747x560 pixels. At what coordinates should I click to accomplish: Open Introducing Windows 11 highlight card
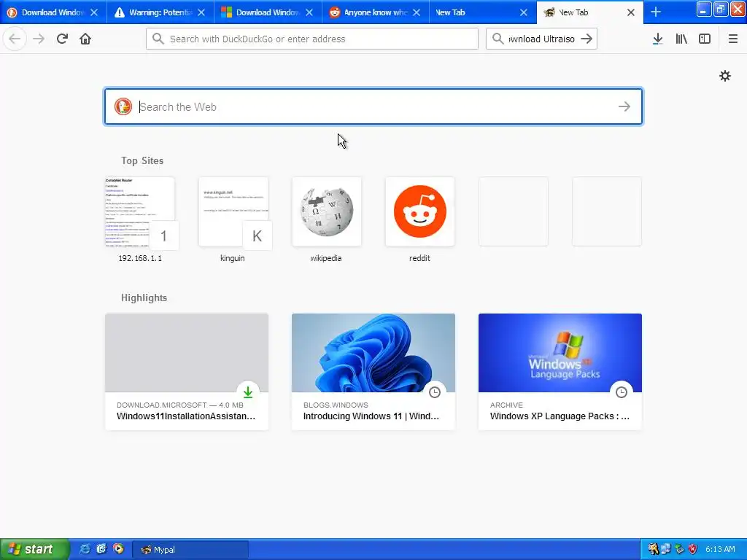click(x=373, y=371)
